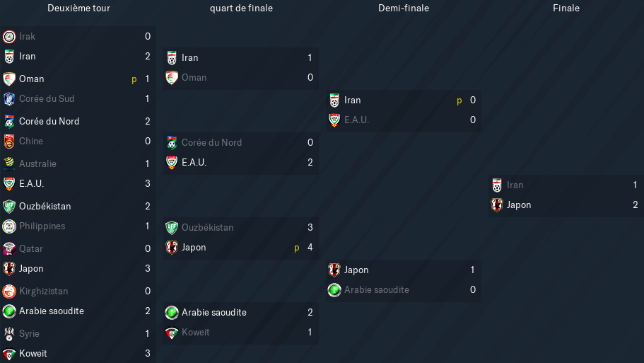Click Australie team badge
The height and width of the screenshot is (363, 644).
pos(9,163)
